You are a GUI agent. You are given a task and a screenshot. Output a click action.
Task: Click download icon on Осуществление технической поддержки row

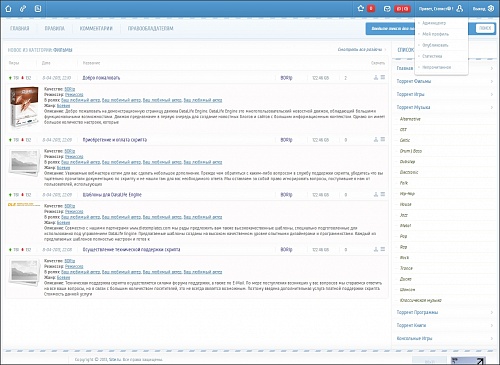[x=376, y=249]
